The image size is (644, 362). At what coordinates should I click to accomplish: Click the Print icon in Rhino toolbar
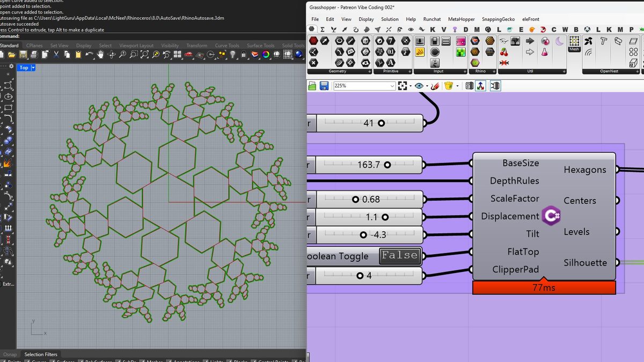pos(33,54)
